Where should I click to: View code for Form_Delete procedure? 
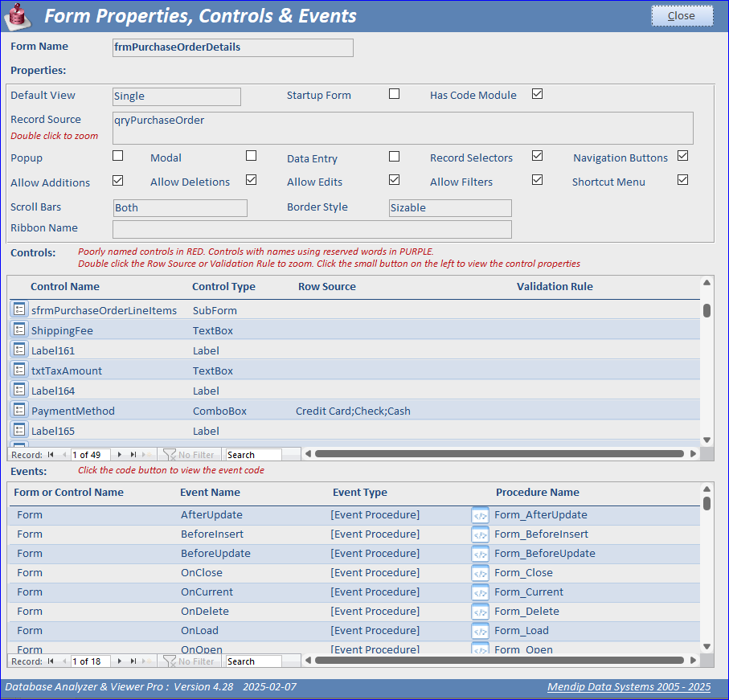(480, 612)
